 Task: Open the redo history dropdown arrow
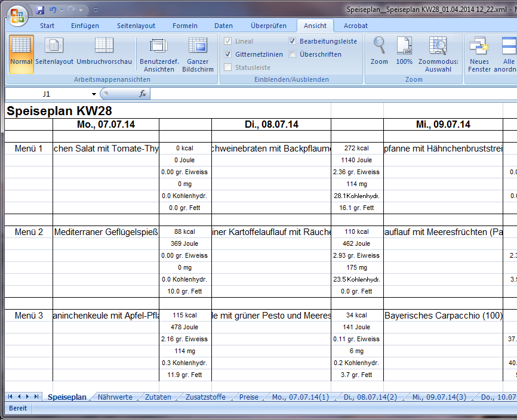[x=81, y=10]
